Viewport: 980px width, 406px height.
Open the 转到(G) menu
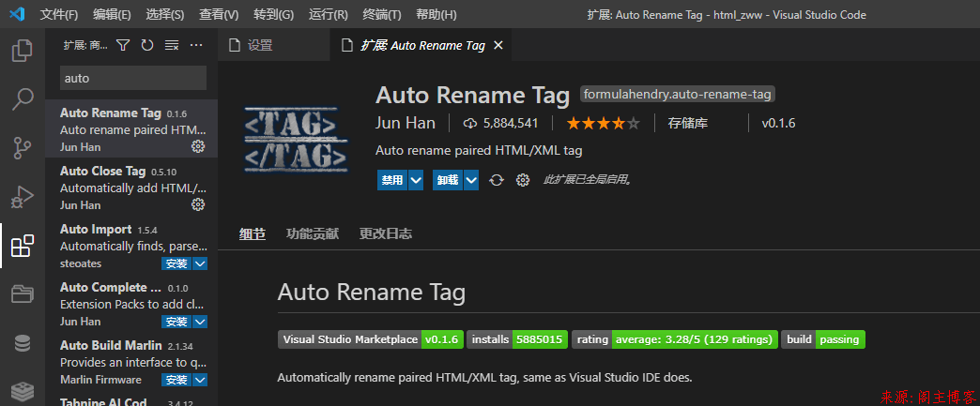pos(274,14)
